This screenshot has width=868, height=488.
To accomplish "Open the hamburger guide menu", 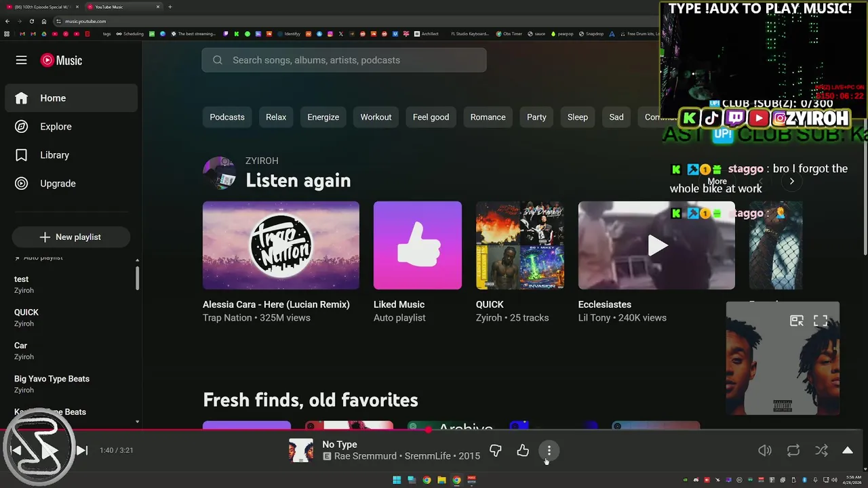I will (x=22, y=60).
